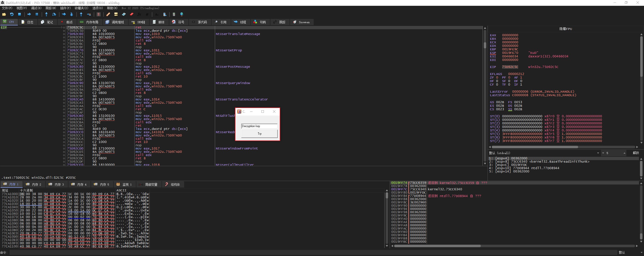The image size is (644, 256).
Task: Click the Scylla red S icon
Action: pos(99,14)
